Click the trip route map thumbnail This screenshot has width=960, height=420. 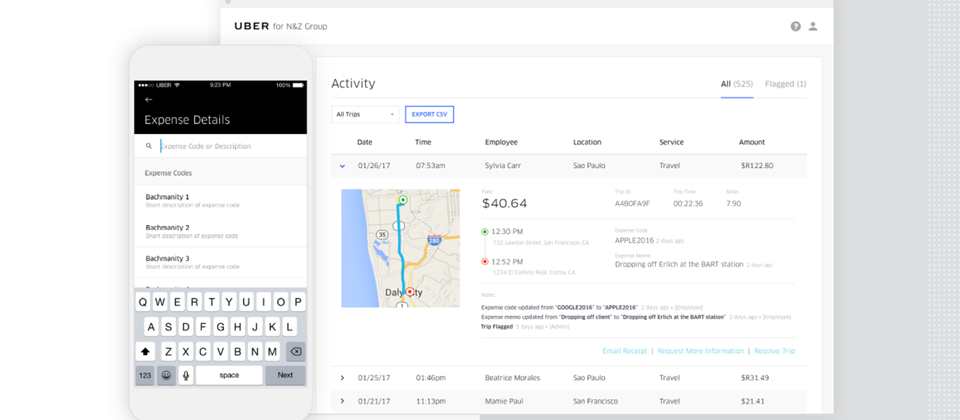pos(400,248)
